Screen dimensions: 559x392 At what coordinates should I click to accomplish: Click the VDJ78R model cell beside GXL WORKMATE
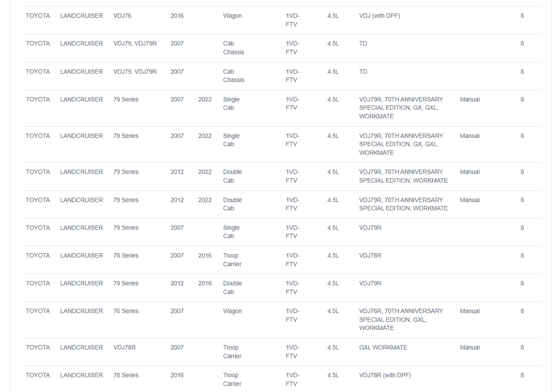click(x=124, y=347)
